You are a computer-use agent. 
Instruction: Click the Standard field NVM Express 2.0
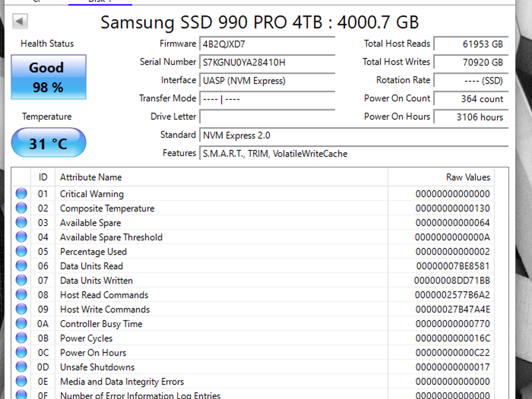click(354, 135)
